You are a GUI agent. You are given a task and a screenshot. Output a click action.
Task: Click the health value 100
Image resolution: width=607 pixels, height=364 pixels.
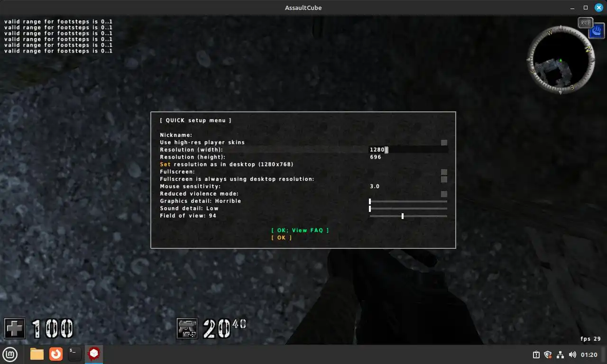[x=53, y=328]
